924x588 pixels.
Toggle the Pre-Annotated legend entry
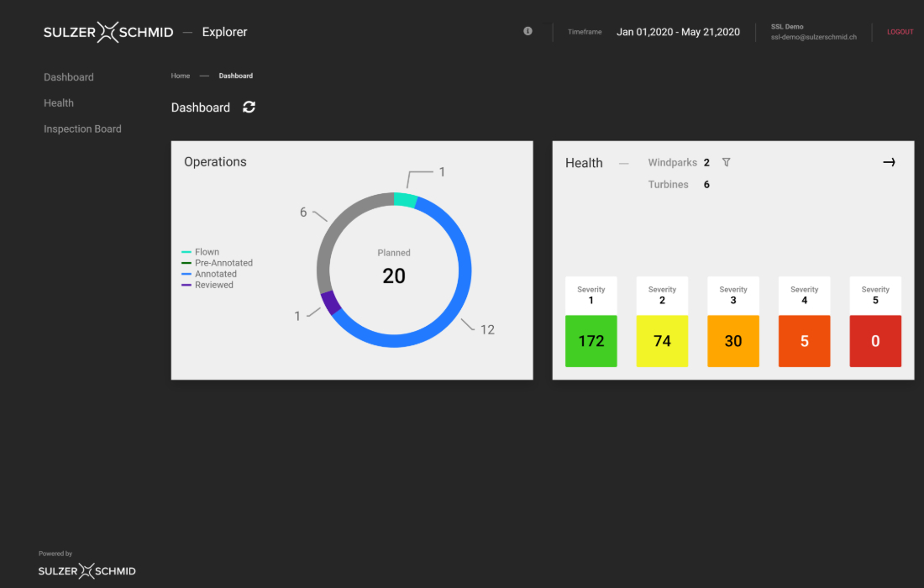217,263
